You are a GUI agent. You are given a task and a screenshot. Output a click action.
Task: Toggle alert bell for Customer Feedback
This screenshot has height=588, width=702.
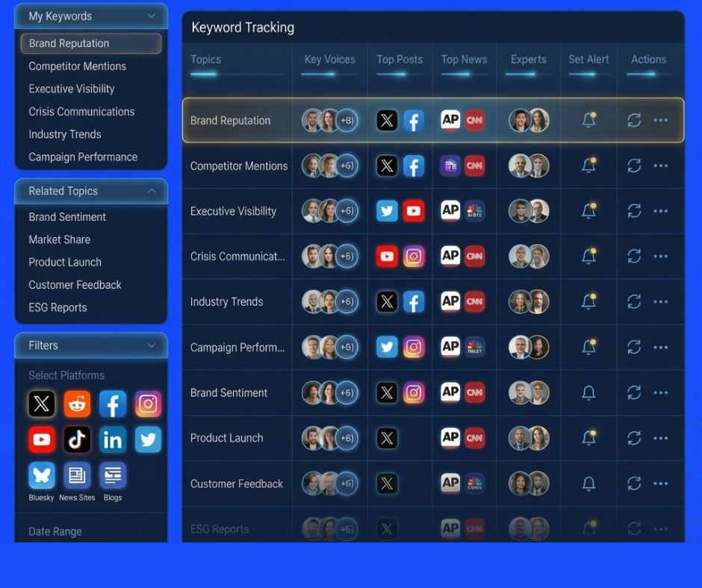588,484
